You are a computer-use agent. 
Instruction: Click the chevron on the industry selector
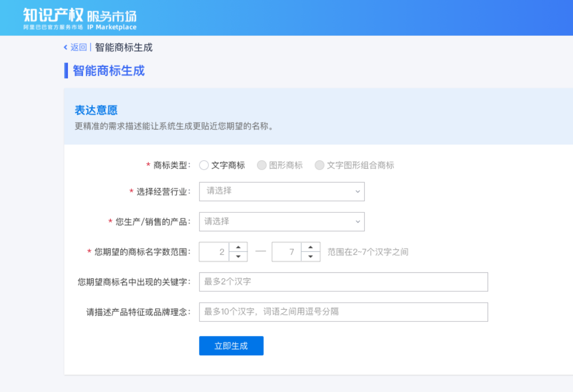357,192
